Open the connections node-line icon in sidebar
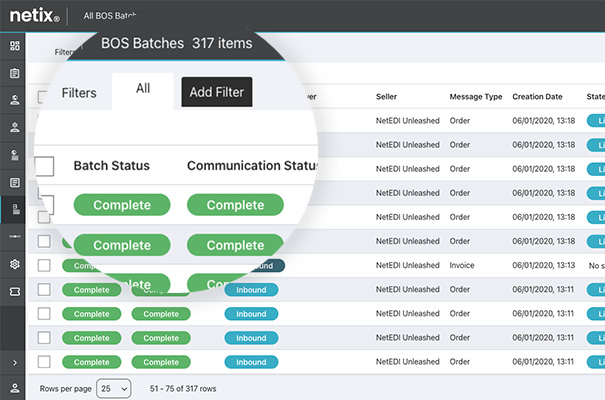This screenshot has width=605, height=400. point(15,236)
